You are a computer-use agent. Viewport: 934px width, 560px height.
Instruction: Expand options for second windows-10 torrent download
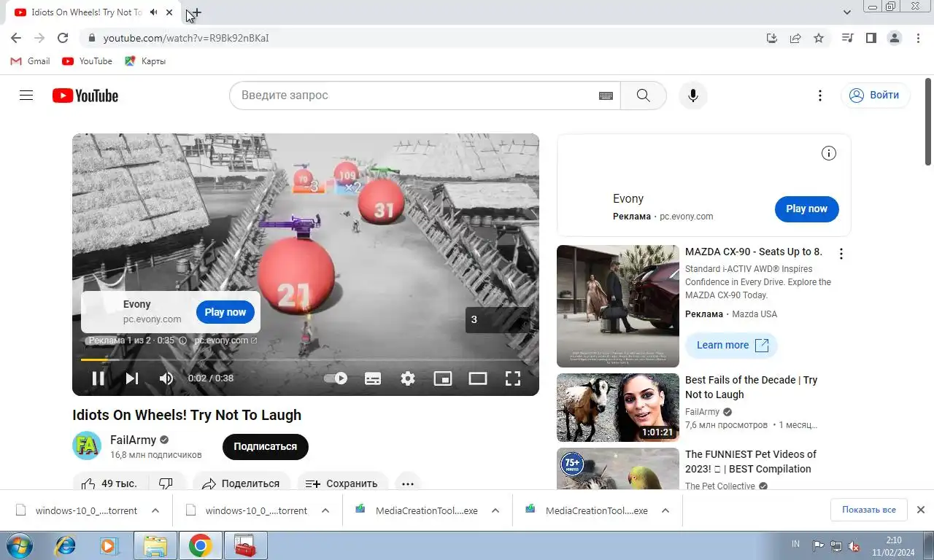325,510
